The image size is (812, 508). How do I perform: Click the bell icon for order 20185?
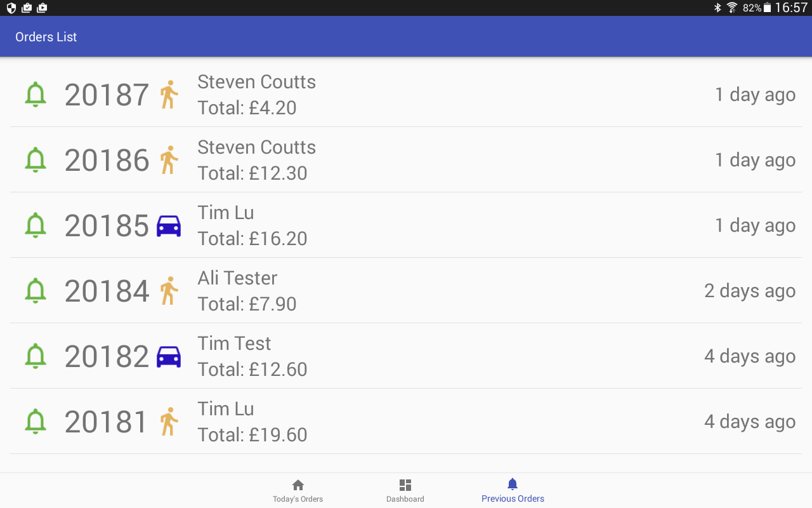point(36,225)
